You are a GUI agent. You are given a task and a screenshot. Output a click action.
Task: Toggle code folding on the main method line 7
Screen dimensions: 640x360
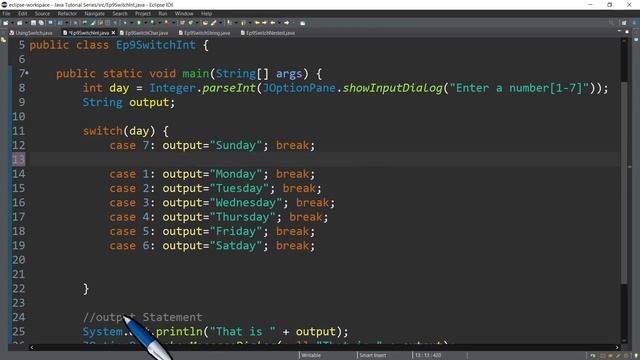pos(27,73)
